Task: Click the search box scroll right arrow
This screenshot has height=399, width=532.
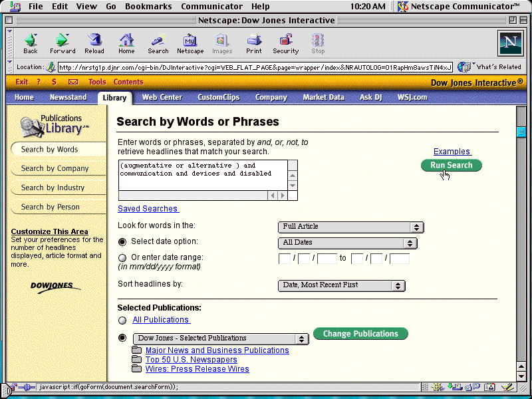Action: pyautogui.click(x=282, y=196)
